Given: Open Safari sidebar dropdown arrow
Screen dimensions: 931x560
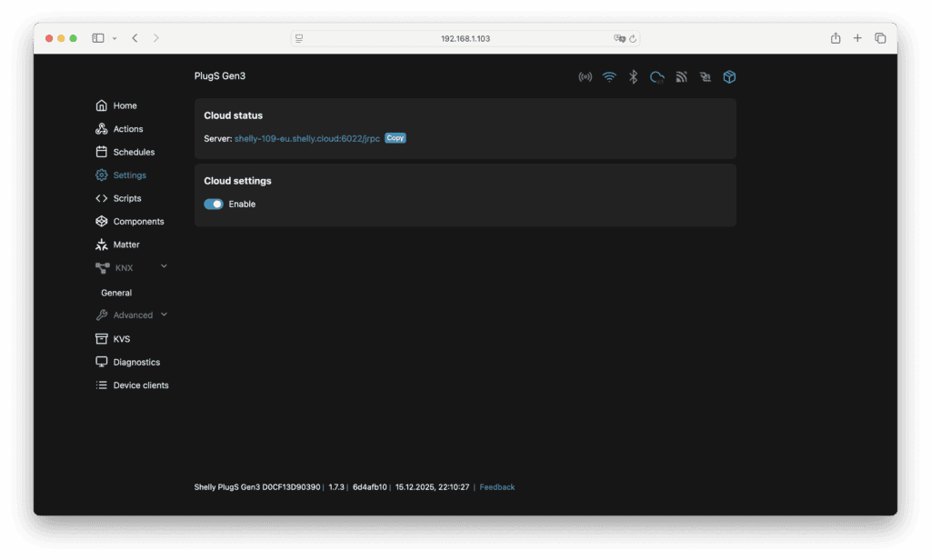Looking at the screenshot, I should tap(115, 38).
